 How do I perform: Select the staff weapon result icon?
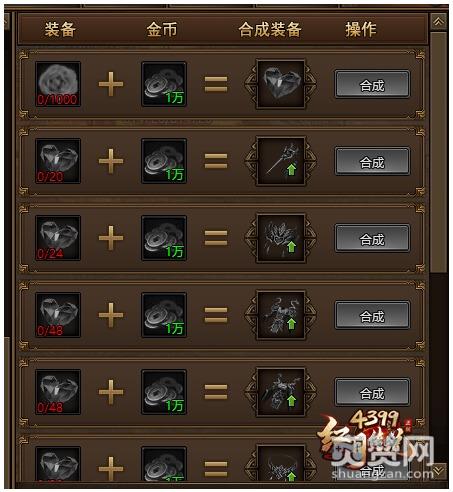281,161
